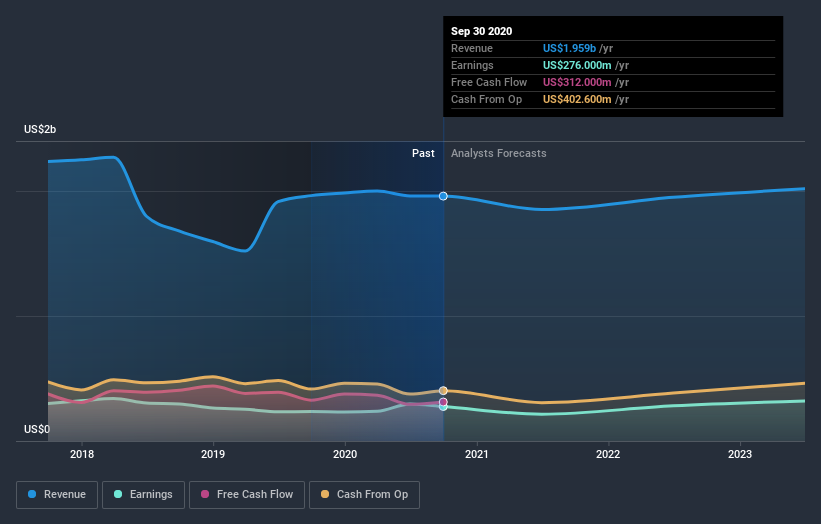This screenshot has height=524, width=821.
Task: Click the 2019 x-axis label
Action: click(x=213, y=454)
